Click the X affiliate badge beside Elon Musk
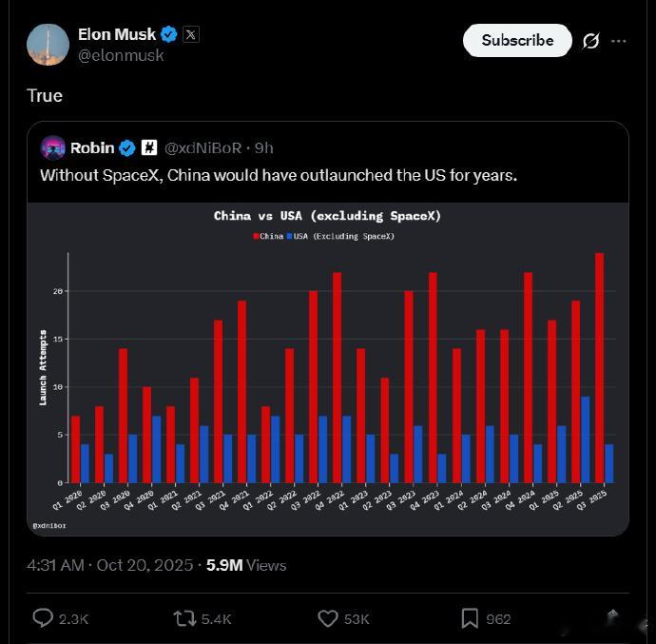The image size is (656, 644). (190, 34)
